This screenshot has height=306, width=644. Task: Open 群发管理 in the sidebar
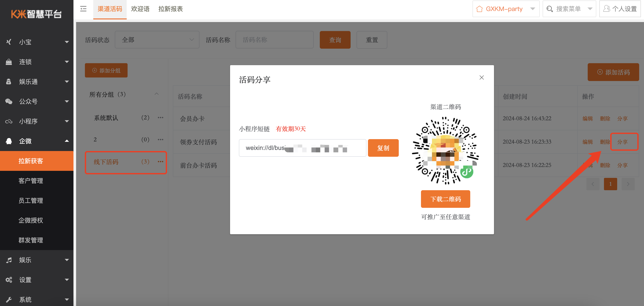pos(37,240)
